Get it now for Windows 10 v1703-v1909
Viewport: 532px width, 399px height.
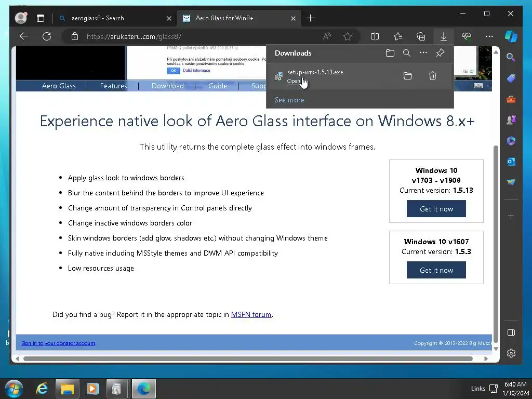point(436,209)
